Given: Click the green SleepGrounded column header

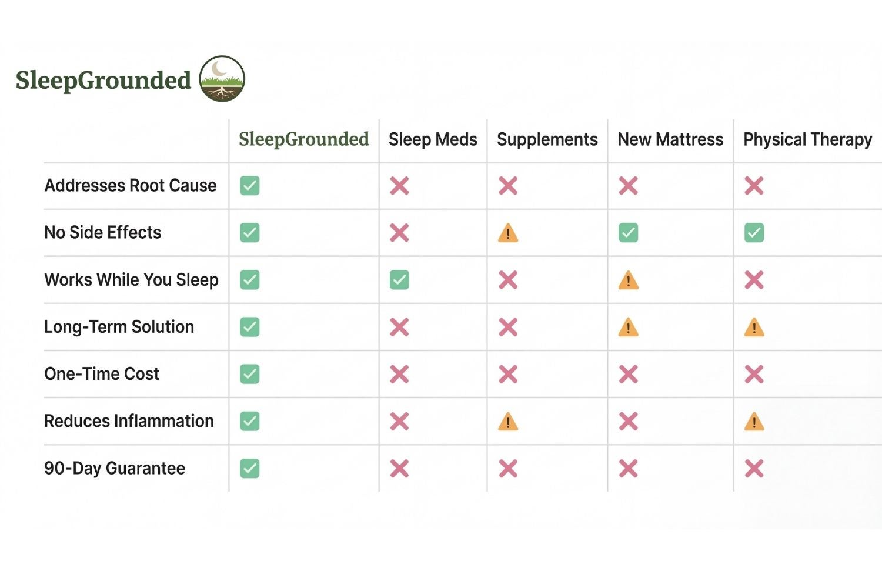Looking at the screenshot, I should (x=303, y=139).
